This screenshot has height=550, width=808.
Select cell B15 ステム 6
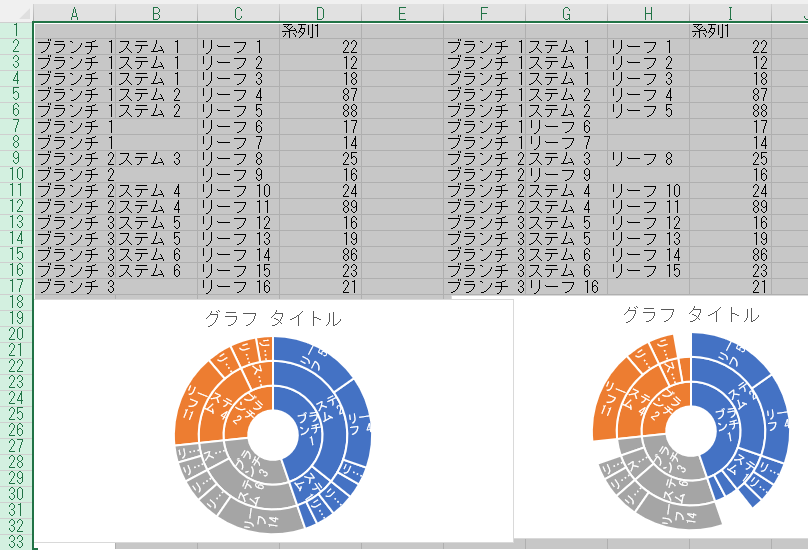156,255
